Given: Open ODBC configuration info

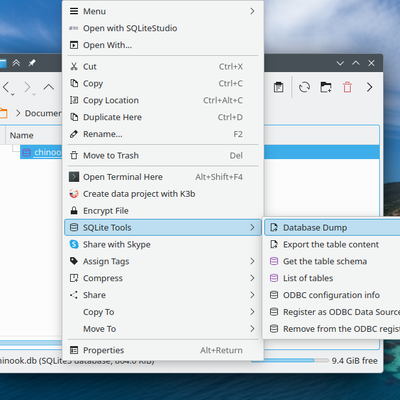Looking at the screenshot, I should 332,295.
